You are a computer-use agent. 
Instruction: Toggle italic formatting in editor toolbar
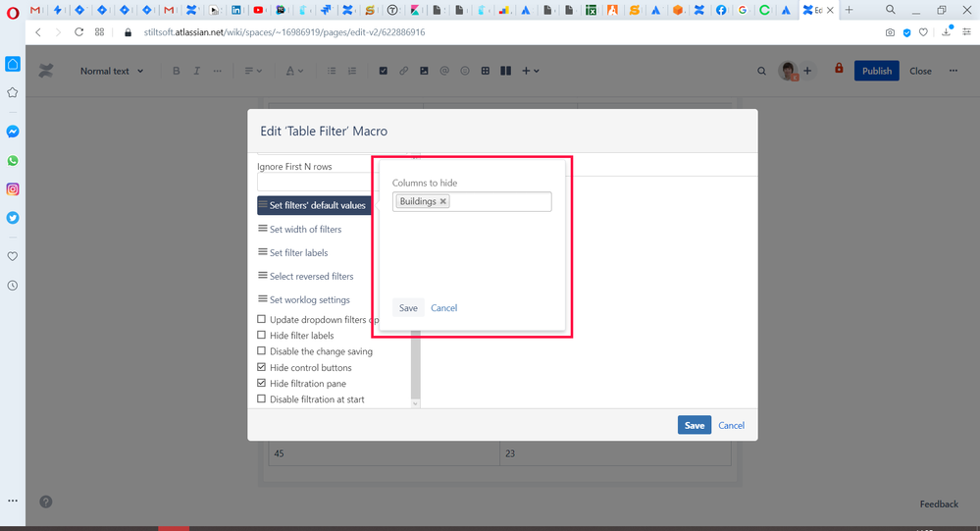pyautogui.click(x=196, y=71)
